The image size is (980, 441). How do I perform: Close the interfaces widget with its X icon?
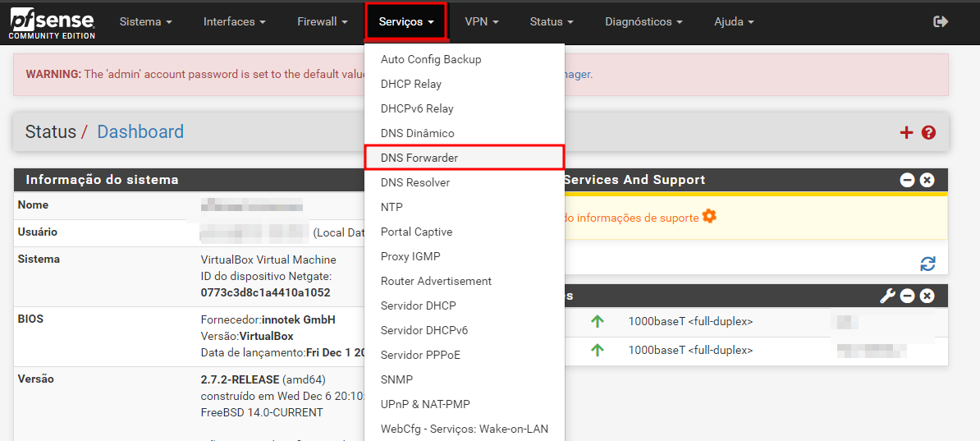click(x=927, y=296)
